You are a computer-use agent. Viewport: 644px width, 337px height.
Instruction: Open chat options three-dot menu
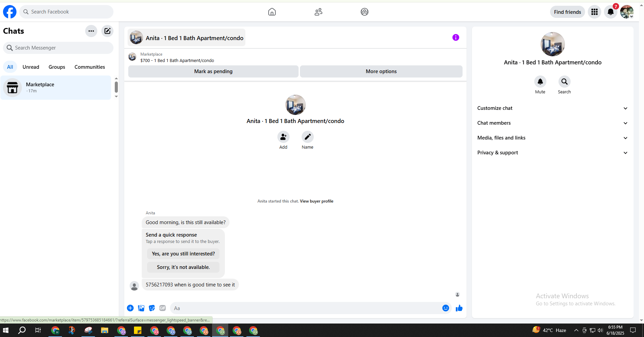click(91, 31)
